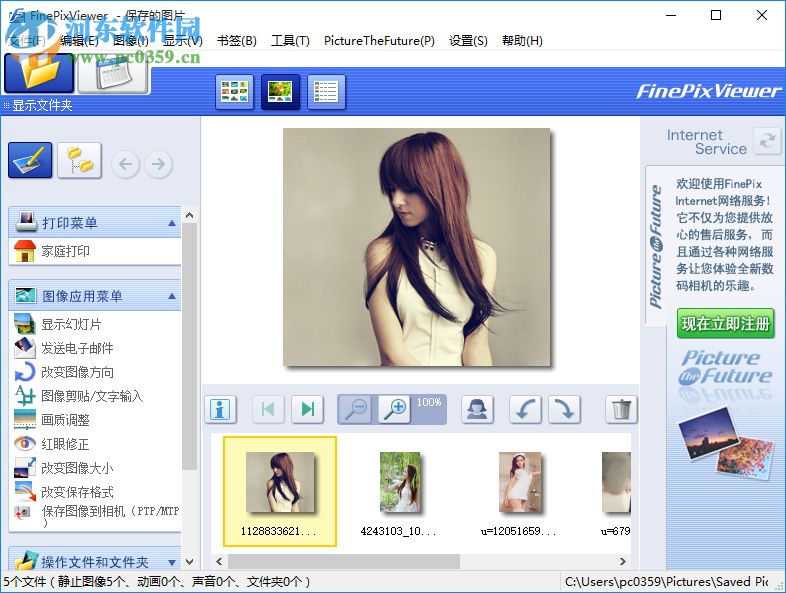
Task: Rotate the image clockwise
Action: [x=564, y=409]
